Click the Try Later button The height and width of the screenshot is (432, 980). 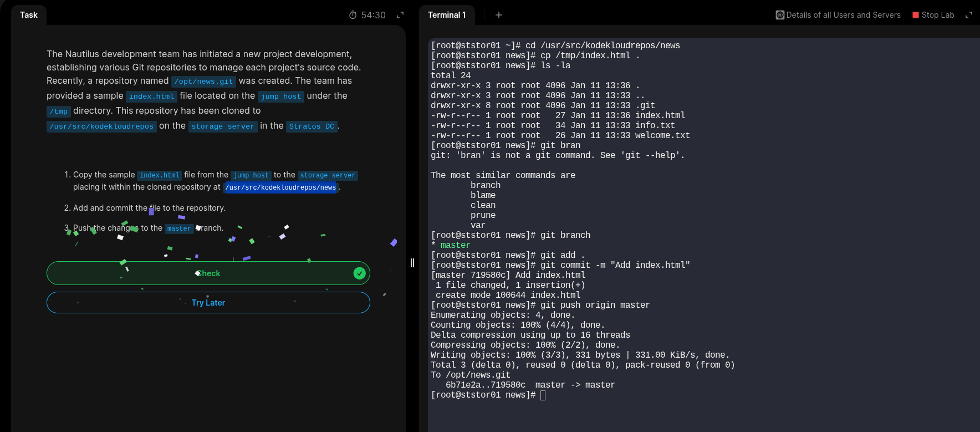tap(208, 303)
